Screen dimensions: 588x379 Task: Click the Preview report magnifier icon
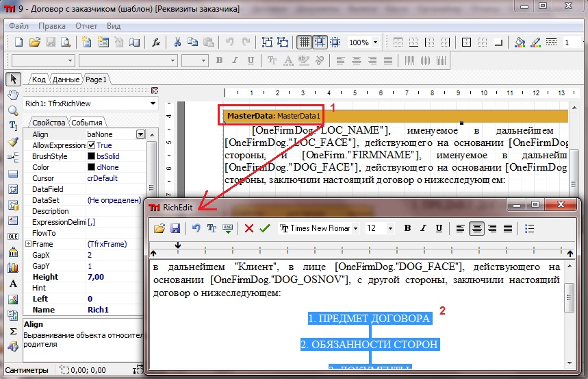(66, 42)
